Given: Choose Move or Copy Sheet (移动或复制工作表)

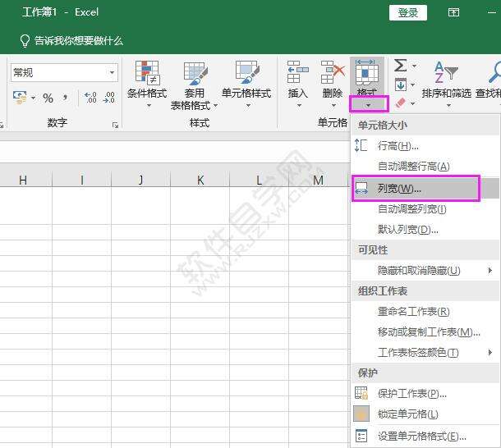Looking at the screenshot, I should (425, 332).
